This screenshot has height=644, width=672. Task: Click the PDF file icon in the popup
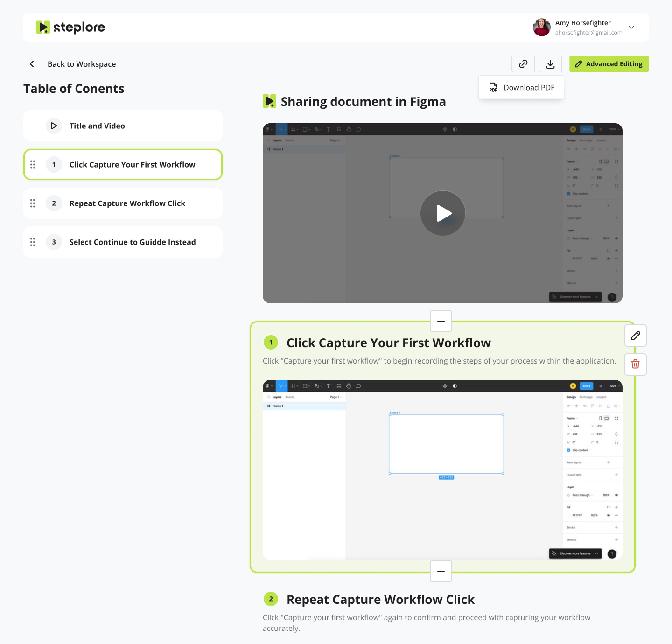(x=493, y=87)
